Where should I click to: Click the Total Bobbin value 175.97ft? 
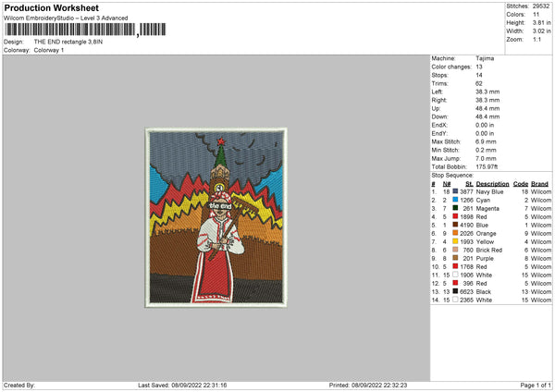487,166
